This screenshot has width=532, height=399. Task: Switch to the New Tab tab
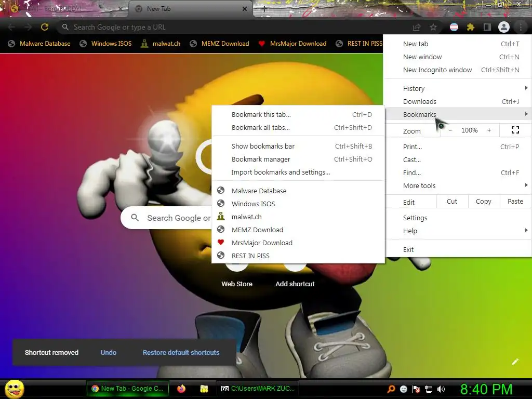[x=190, y=9]
